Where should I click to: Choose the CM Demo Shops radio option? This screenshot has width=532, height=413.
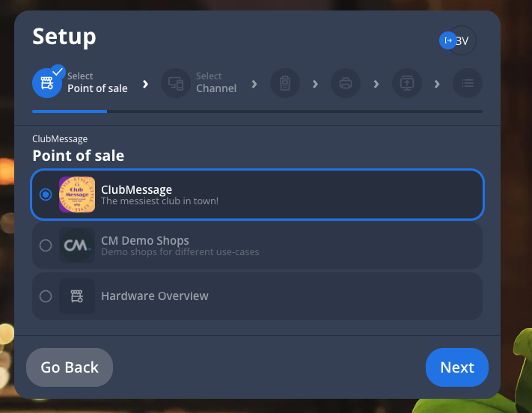coord(46,245)
